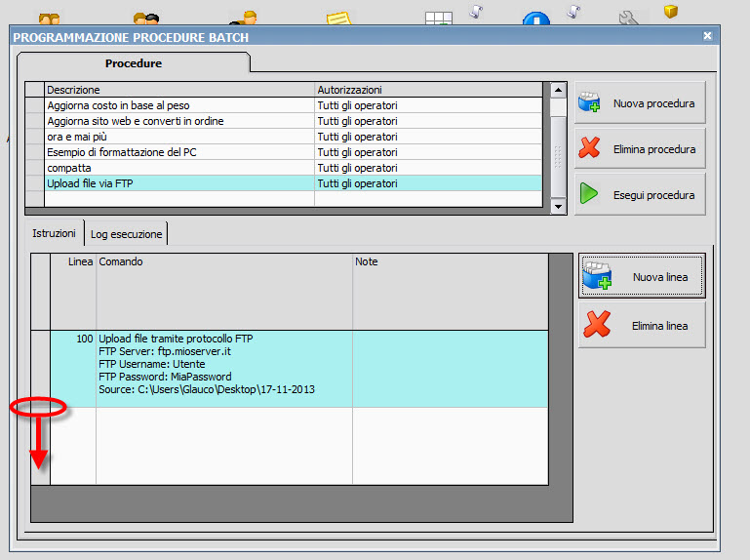Close the Programmazione Procedure Batch window

(x=707, y=36)
